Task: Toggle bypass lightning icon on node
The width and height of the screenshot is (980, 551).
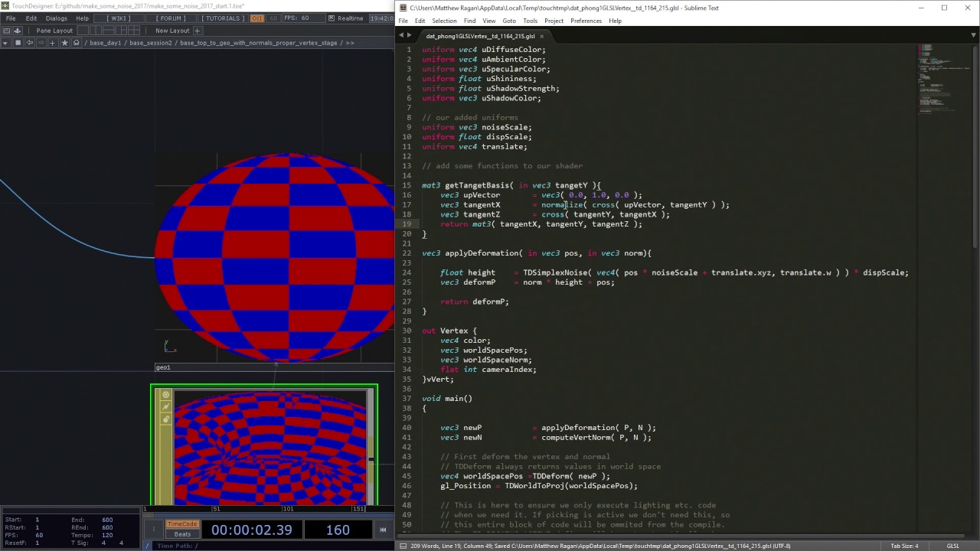Action: click(165, 407)
